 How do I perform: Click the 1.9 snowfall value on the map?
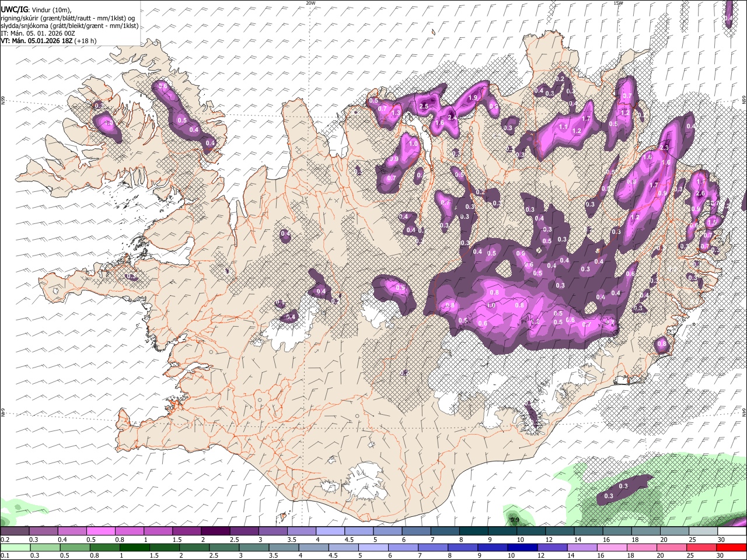pos(473,97)
